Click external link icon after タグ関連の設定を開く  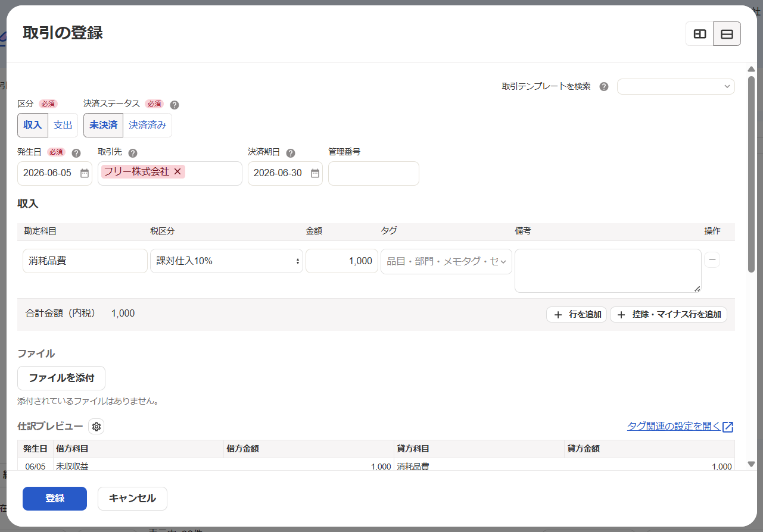click(728, 427)
